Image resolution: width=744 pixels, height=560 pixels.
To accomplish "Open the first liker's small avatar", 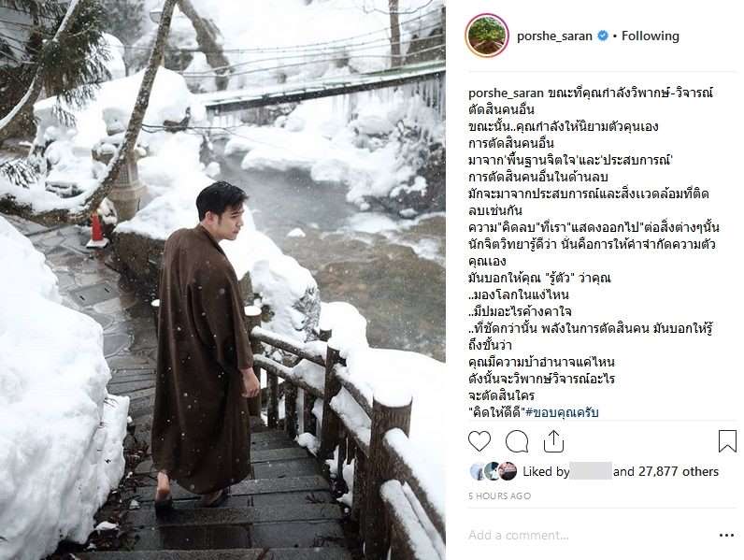I will [x=478, y=471].
